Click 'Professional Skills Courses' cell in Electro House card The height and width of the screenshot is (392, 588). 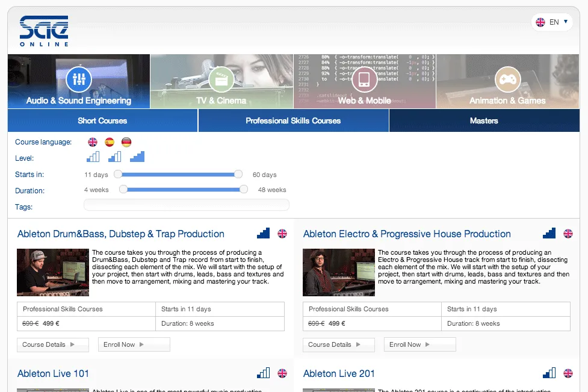coord(372,309)
